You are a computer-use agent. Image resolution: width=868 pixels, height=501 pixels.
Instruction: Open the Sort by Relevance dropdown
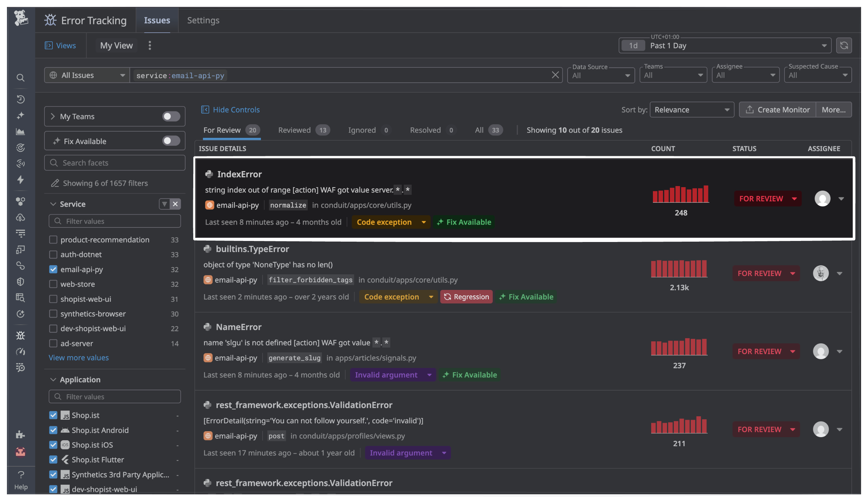pos(691,110)
